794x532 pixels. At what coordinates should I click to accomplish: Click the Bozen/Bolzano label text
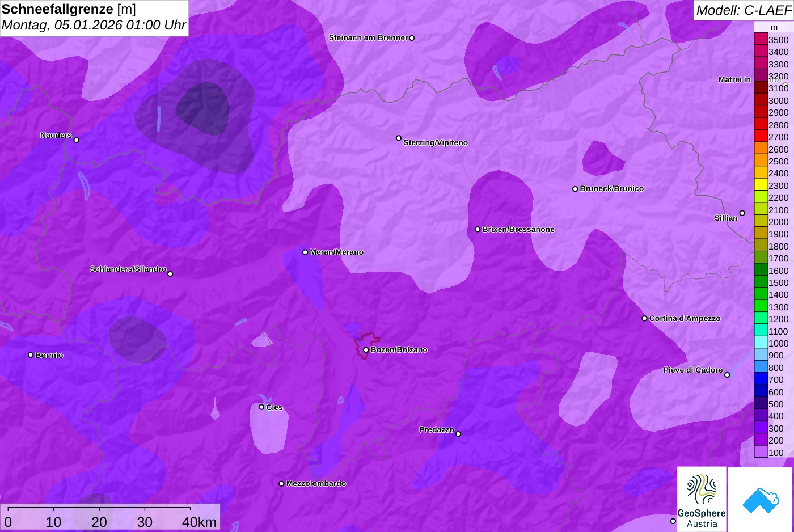(399, 350)
